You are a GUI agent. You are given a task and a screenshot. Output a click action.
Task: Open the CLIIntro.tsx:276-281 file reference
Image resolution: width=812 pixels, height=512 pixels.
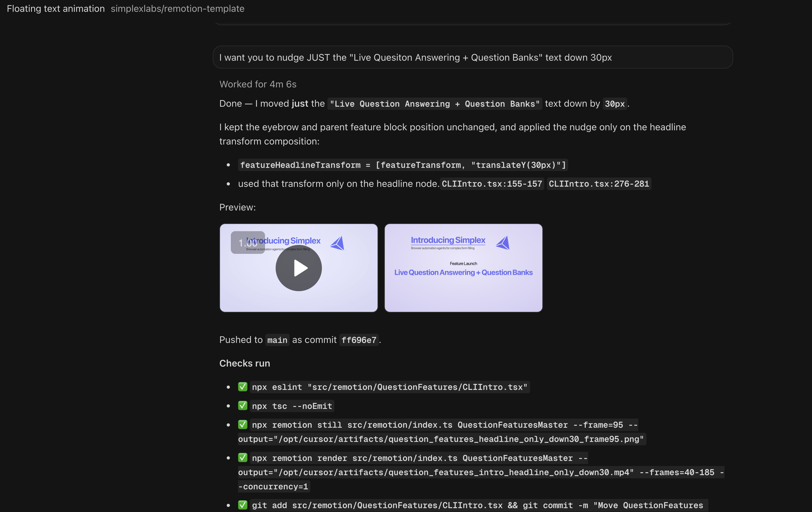[x=599, y=184]
